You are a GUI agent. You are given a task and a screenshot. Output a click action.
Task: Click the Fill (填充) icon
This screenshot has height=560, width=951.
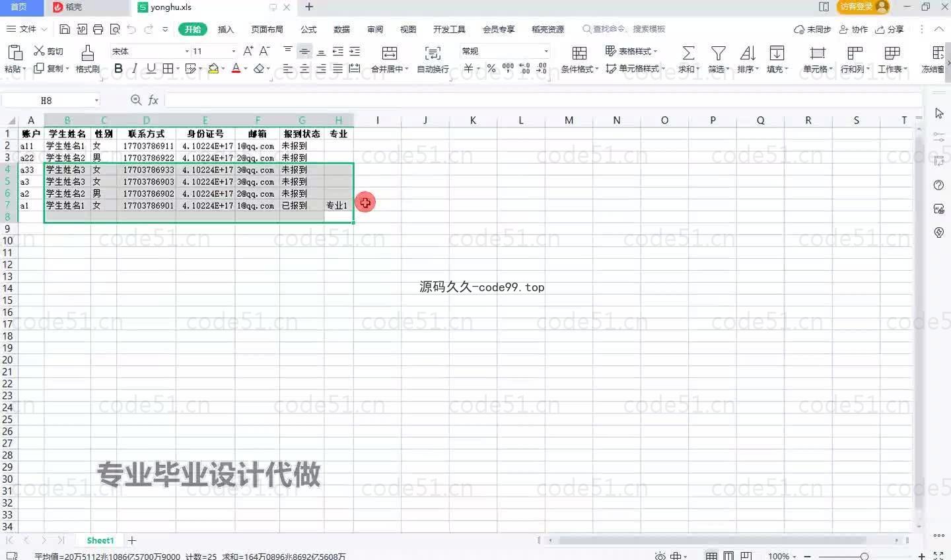tap(777, 53)
